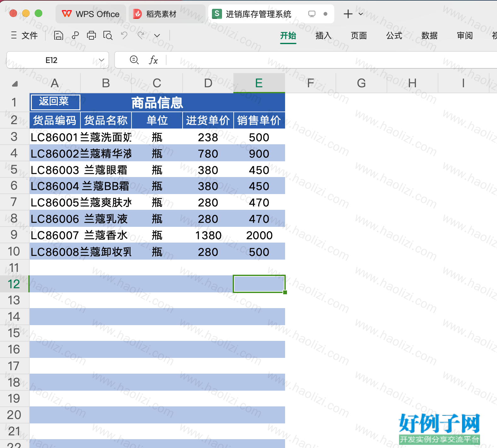This screenshot has width=497, height=448.
Task: Select cell containing LC86004
Action: pos(55,186)
